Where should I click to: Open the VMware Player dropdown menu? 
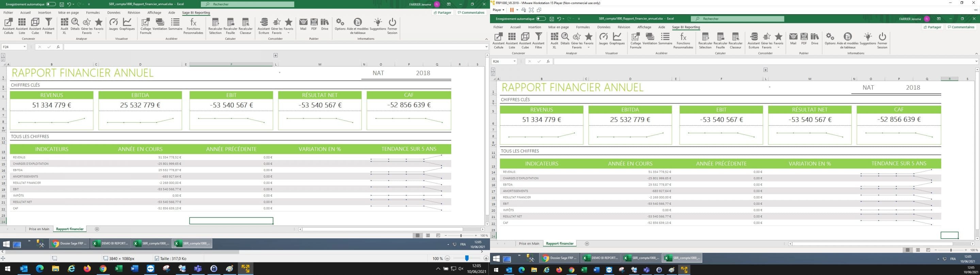coord(499,10)
